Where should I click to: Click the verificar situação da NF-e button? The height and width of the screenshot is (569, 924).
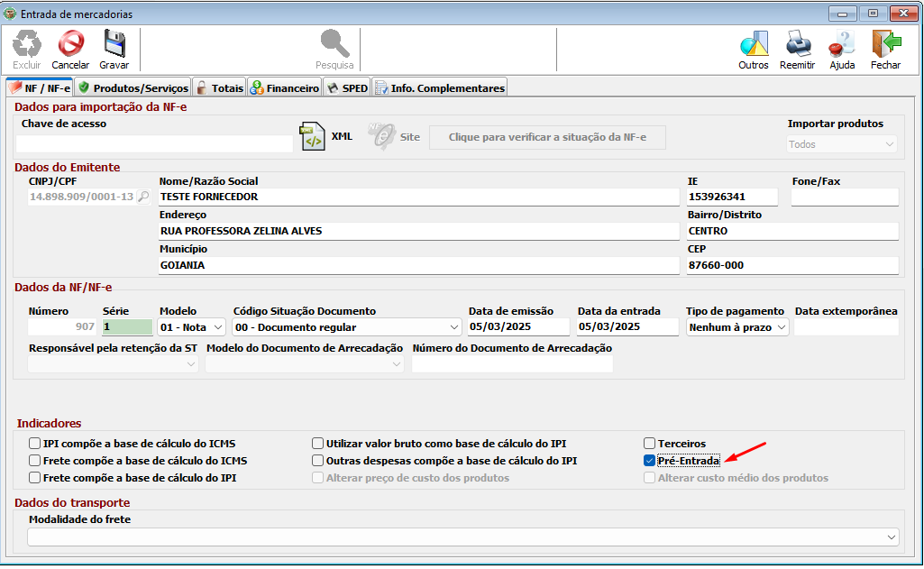click(547, 137)
